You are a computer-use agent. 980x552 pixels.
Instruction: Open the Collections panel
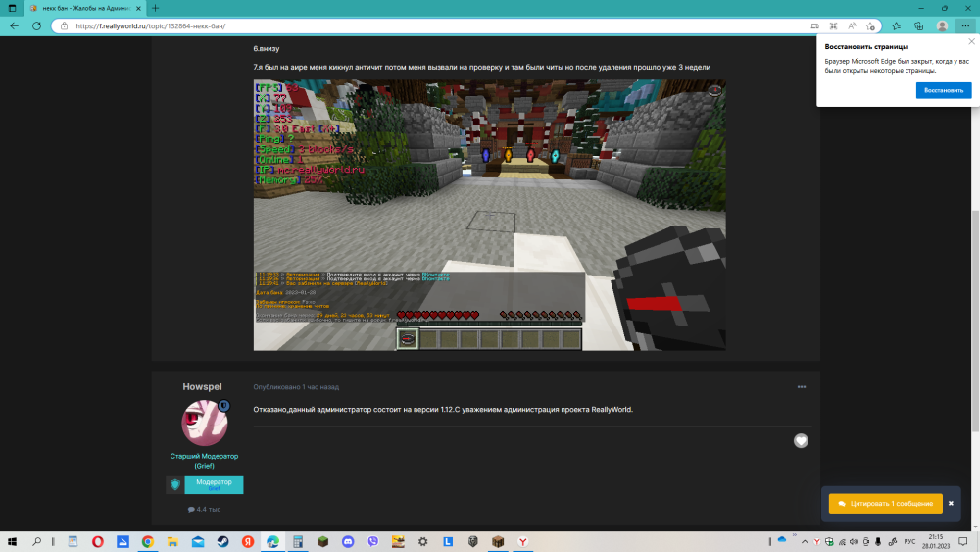[919, 26]
